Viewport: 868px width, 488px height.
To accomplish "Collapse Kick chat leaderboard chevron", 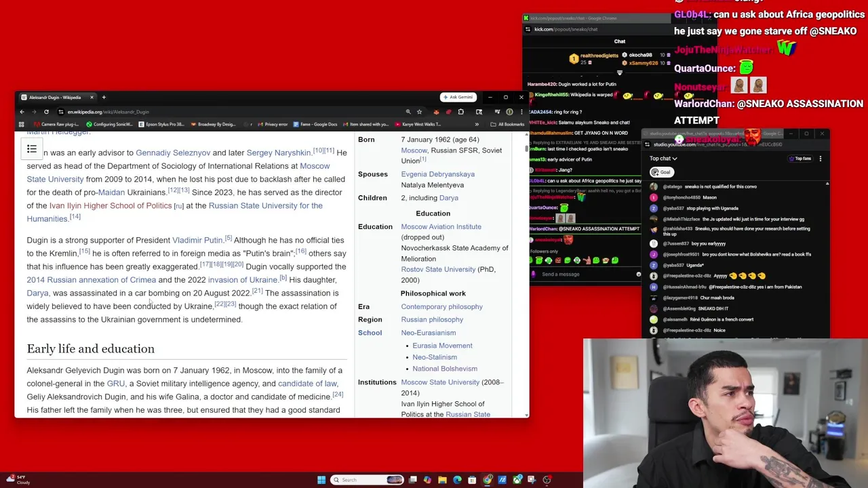I will click(619, 73).
